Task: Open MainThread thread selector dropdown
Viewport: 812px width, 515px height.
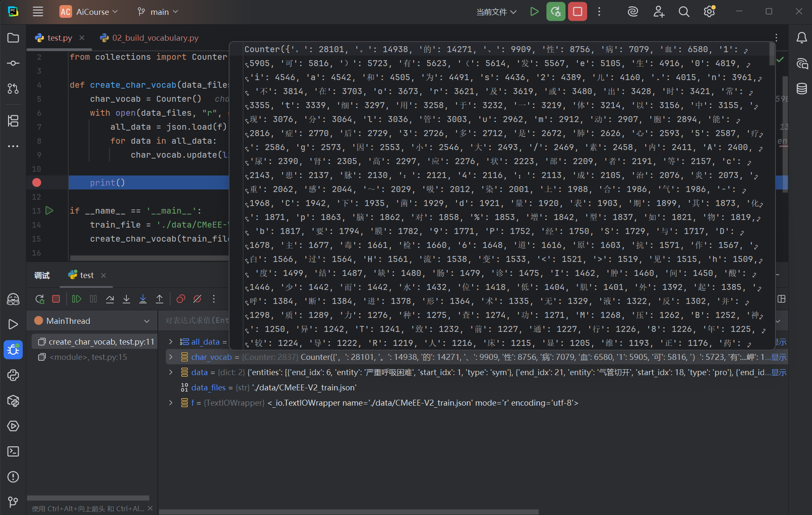Action: (x=92, y=321)
